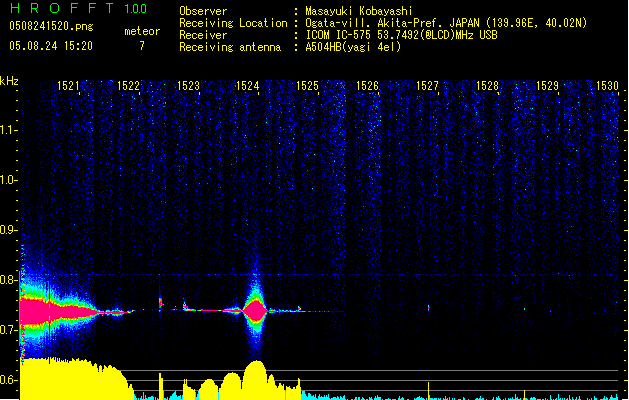Select the 0.7 kHz frequency label
The height and width of the screenshot is (400, 629).
10,330
